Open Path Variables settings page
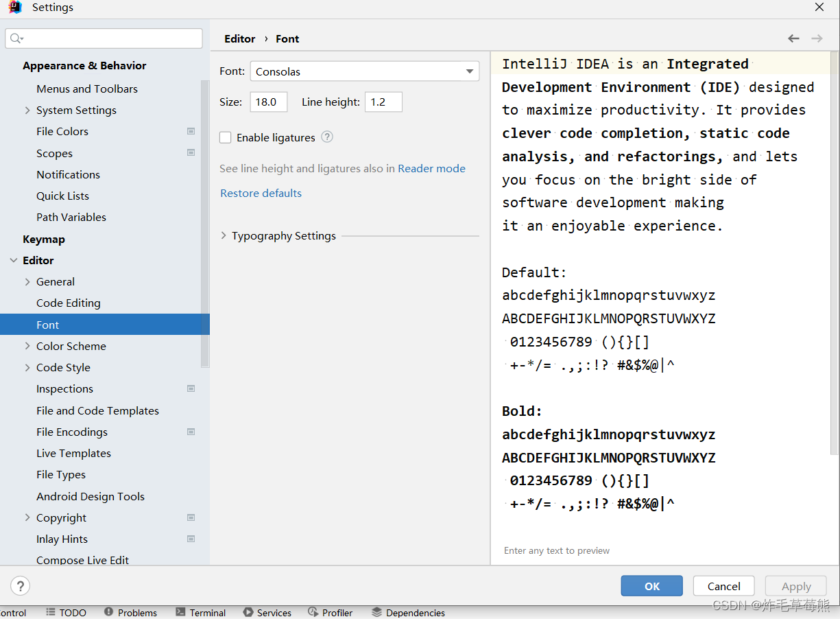This screenshot has height=619, width=840. click(71, 217)
